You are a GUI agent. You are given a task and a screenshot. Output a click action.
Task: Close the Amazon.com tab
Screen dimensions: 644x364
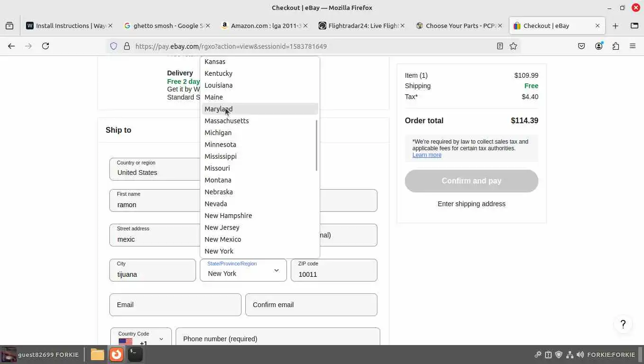point(305,26)
